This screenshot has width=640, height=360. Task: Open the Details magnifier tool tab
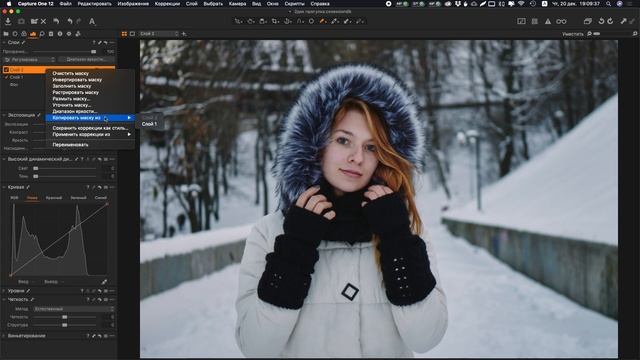42,34
